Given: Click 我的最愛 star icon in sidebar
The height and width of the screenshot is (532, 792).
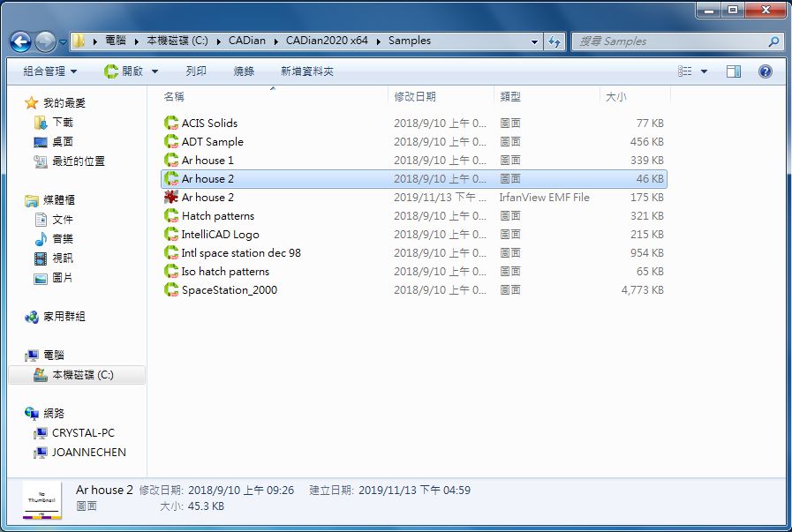Looking at the screenshot, I should [x=31, y=103].
